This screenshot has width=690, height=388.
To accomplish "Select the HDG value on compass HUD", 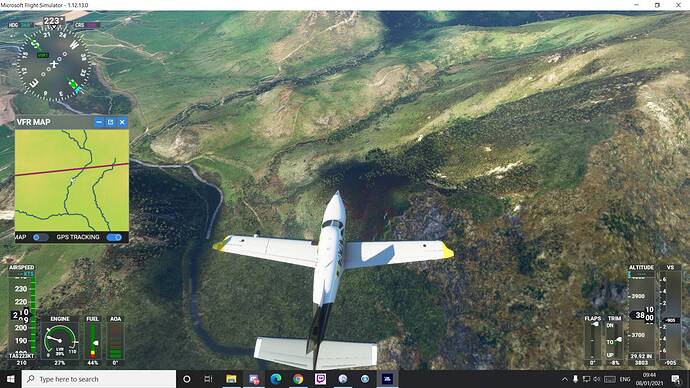I will (x=27, y=25).
